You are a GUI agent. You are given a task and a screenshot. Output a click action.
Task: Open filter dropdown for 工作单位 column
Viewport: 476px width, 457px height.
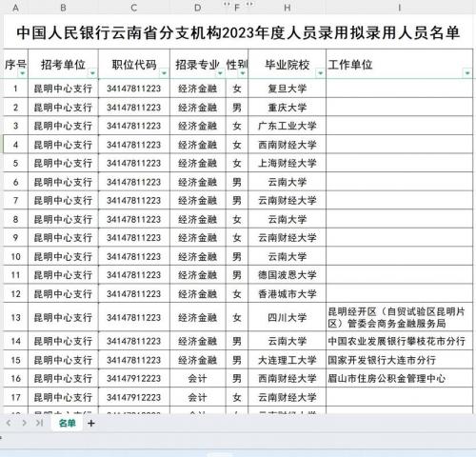467,73
